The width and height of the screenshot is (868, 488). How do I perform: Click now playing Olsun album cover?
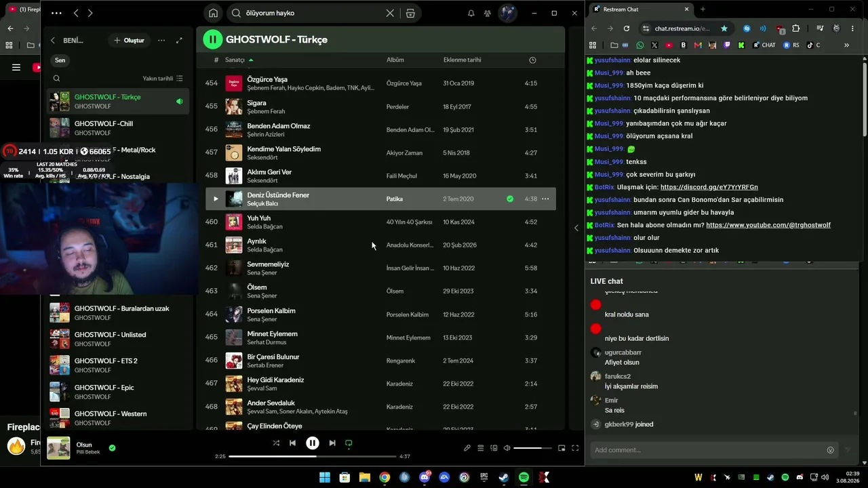(58, 448)
